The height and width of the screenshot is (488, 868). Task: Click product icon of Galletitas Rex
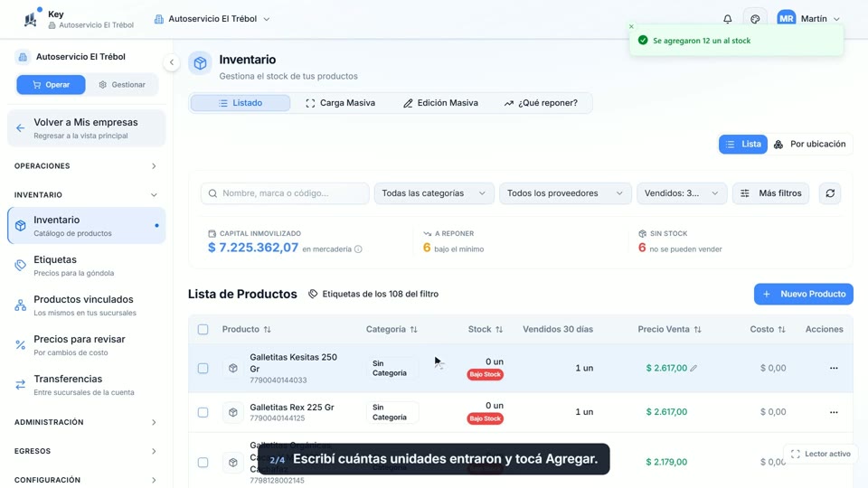233,412
